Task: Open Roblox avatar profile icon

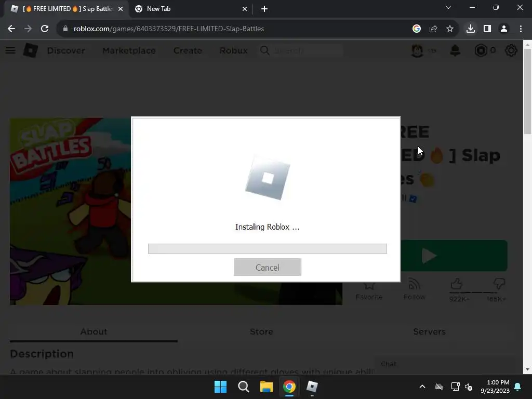Action: click(417, 50)
